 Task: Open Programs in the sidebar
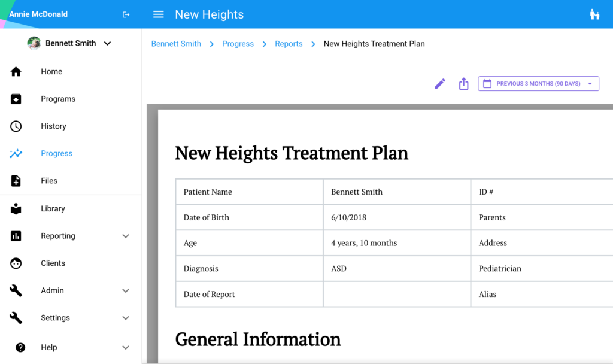tap(58, 99)
